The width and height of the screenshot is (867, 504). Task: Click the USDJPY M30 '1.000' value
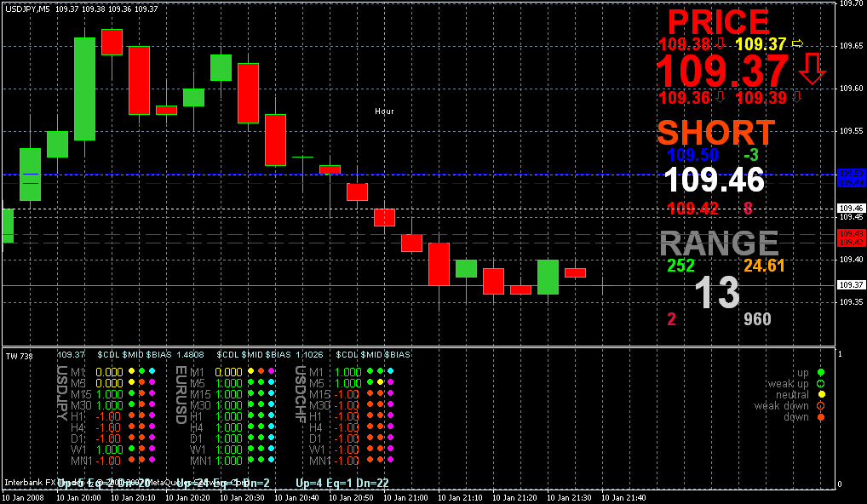(x=109, y=405)
